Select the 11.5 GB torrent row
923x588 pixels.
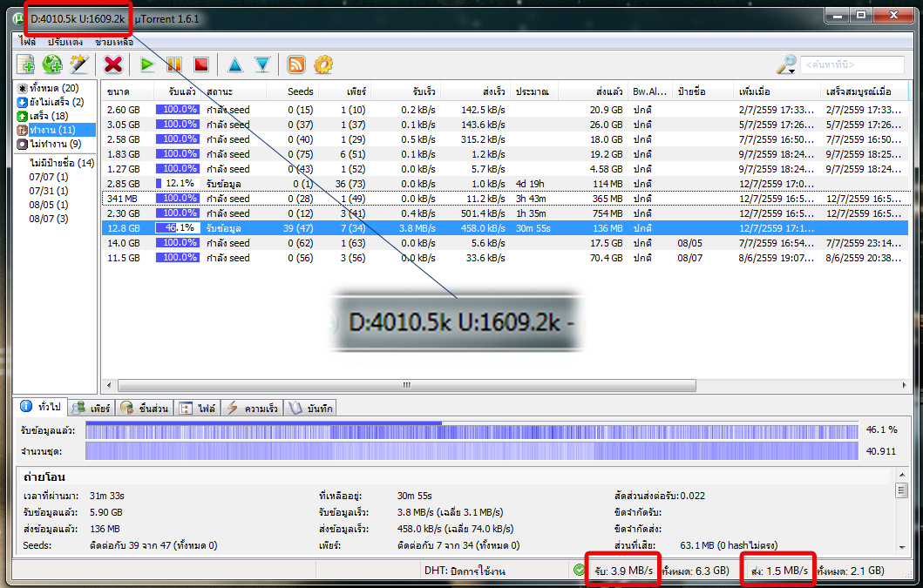505,258
